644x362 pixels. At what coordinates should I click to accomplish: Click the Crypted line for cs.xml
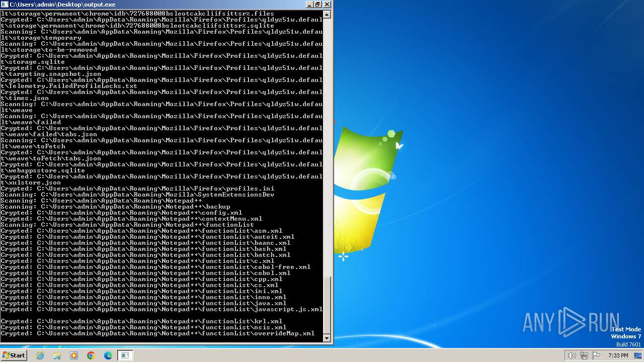pyautogui.click(x=139, y=285)
